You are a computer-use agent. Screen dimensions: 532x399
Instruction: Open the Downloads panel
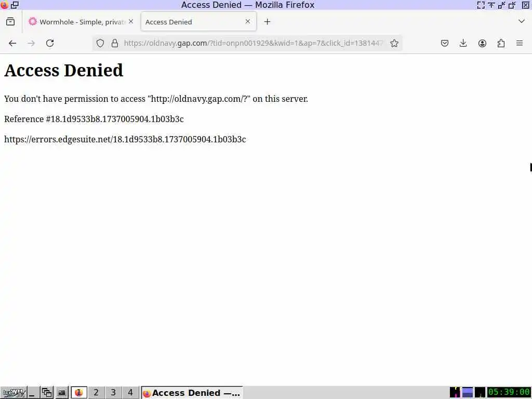pos(463,43)
